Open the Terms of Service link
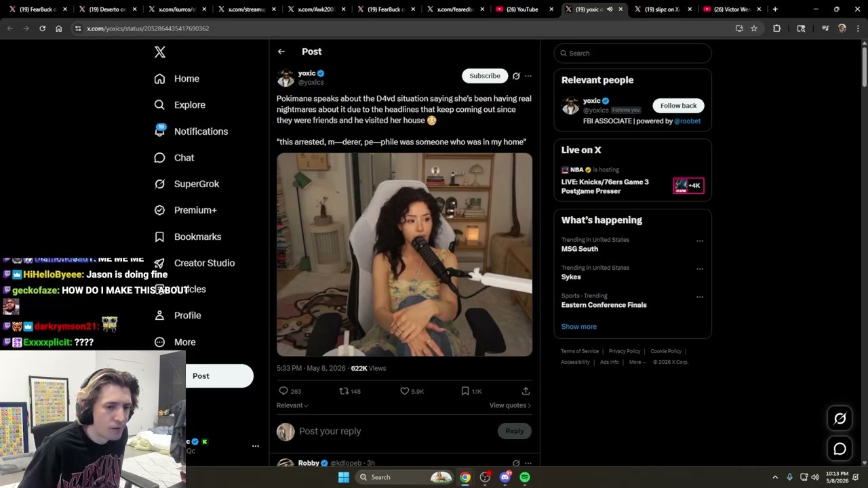Viewport: 868px width, 488px height. point(580,351)
